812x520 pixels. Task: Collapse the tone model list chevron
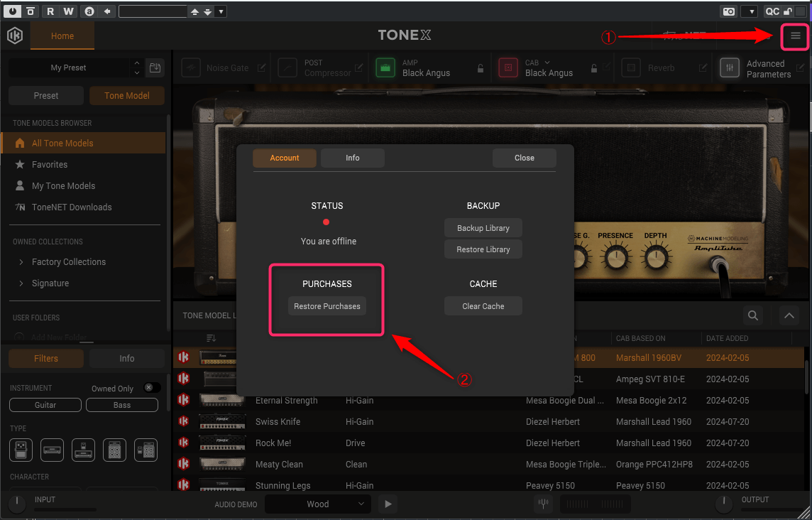coord(789,315)
